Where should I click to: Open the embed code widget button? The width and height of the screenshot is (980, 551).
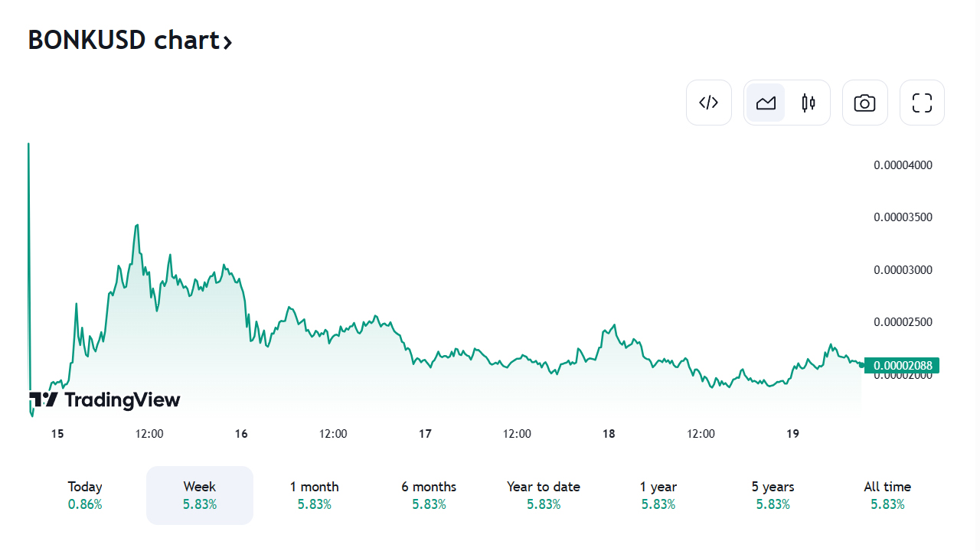pyautogui.click(x=709, y=103)
